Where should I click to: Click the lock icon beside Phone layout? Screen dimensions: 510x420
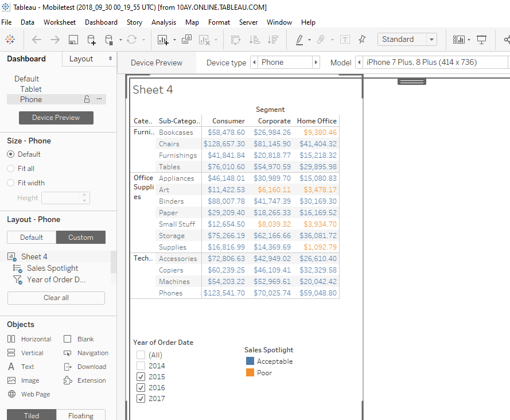tap(87, 99)
